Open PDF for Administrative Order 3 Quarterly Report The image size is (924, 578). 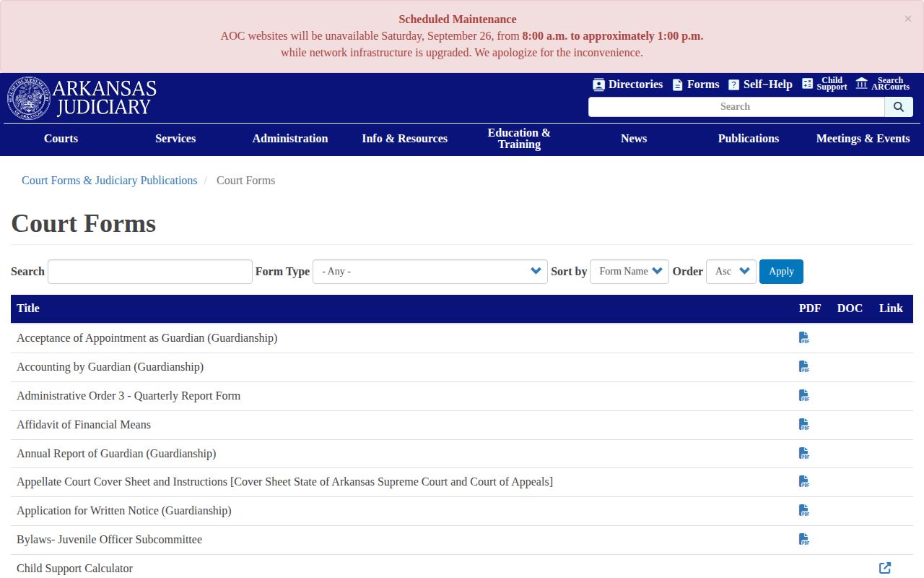pyautogui.click(x=804, y=395)
